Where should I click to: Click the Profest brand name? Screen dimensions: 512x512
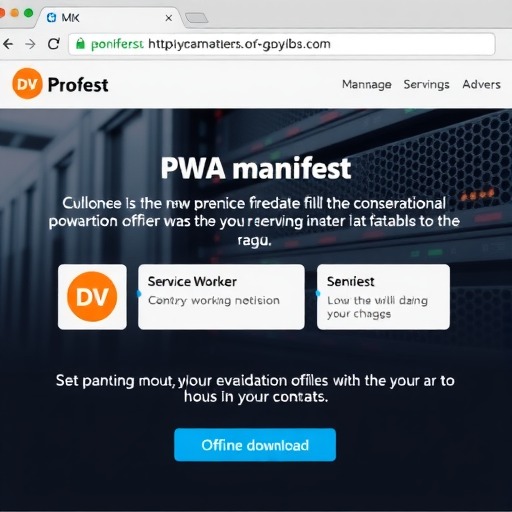pyautogui.click(x=78, y=85)
